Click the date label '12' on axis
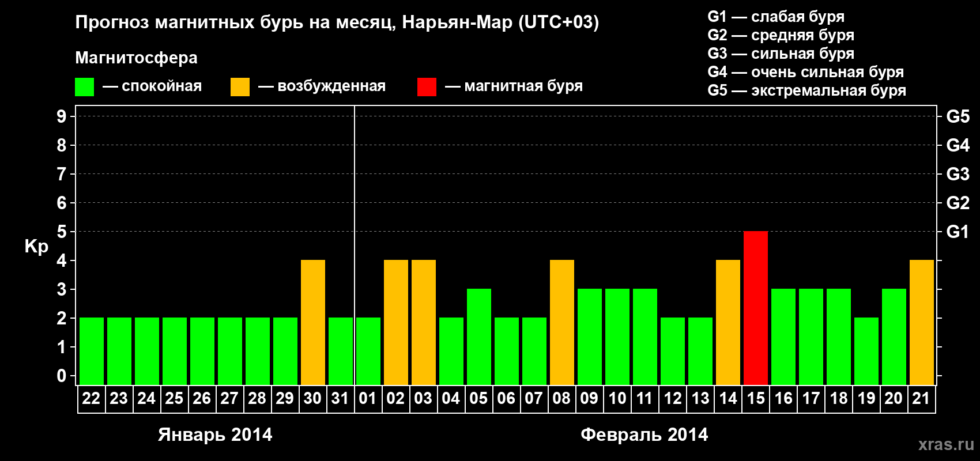Viewport: 980px width, 461px height. coord(673,398)
